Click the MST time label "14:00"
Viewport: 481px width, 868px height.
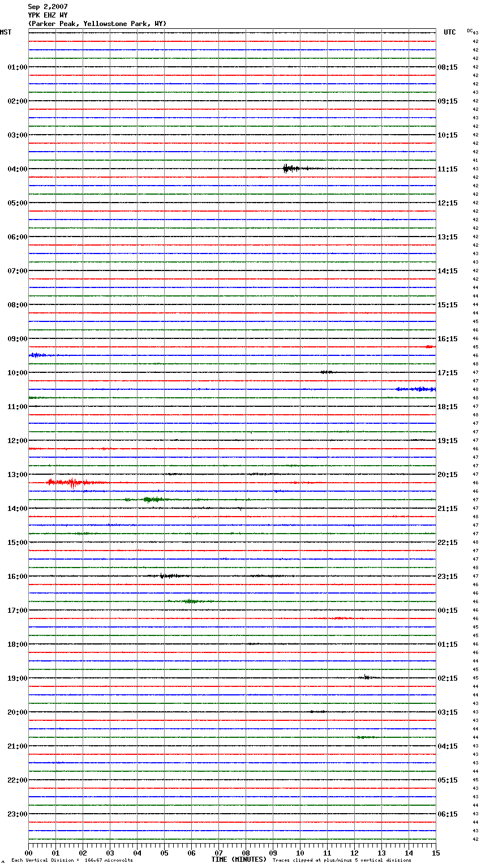pyautogui.click(x=18, y=509)
